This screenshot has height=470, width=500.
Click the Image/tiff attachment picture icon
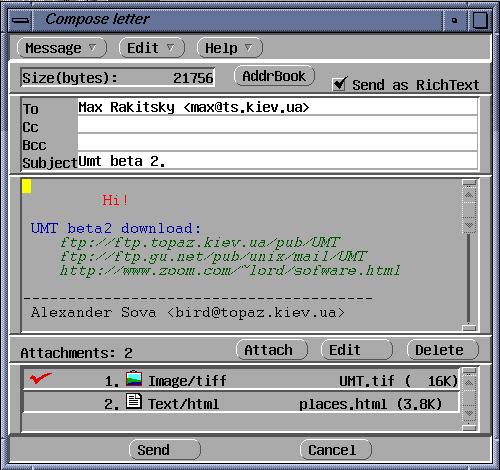coord(134,379)
